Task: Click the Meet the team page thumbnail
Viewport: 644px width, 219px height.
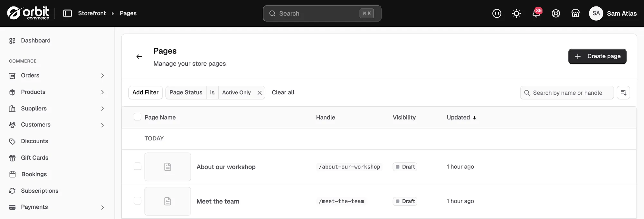Action: pyautogui.click(x=168, y=201)
